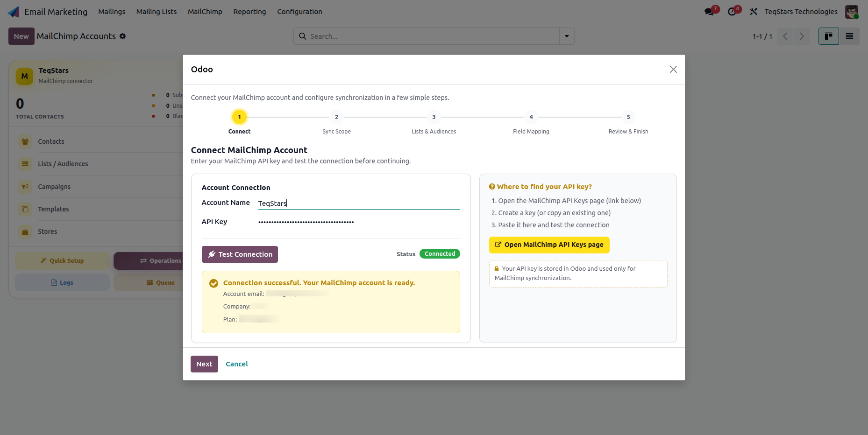Click the Templates icon
Viewport: 868px width, 435px height.
[25, 209]
